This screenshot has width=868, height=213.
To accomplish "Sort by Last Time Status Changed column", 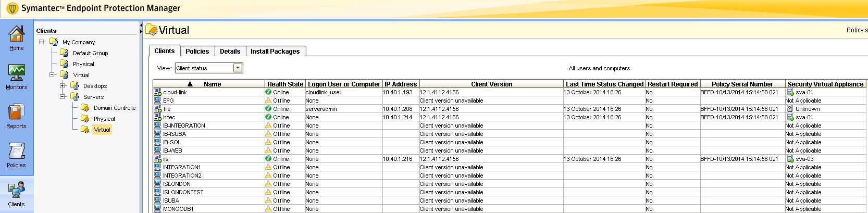I will [x=604, y=84].
